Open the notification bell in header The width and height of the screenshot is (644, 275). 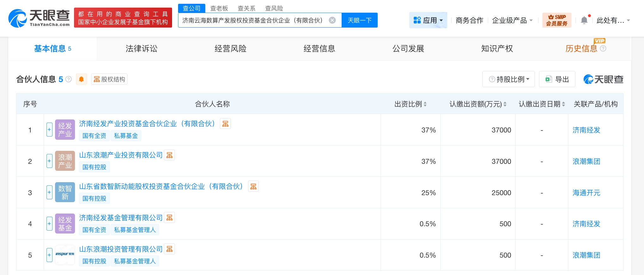tap(584, 20)
